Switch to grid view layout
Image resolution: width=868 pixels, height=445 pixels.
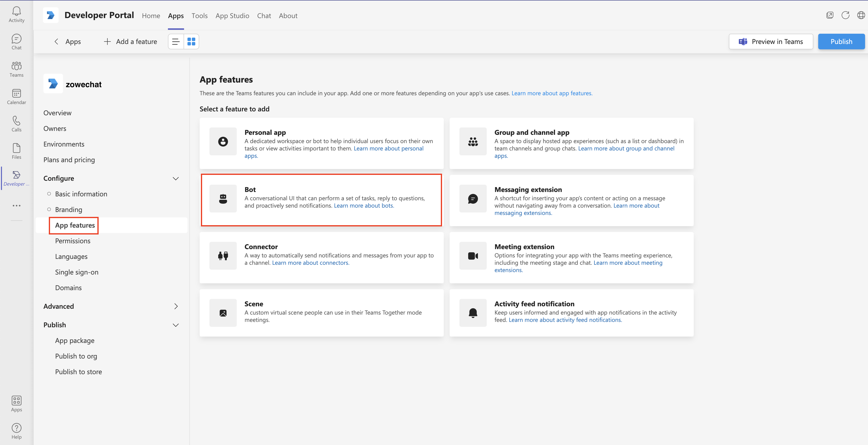(x=191, y=42)
